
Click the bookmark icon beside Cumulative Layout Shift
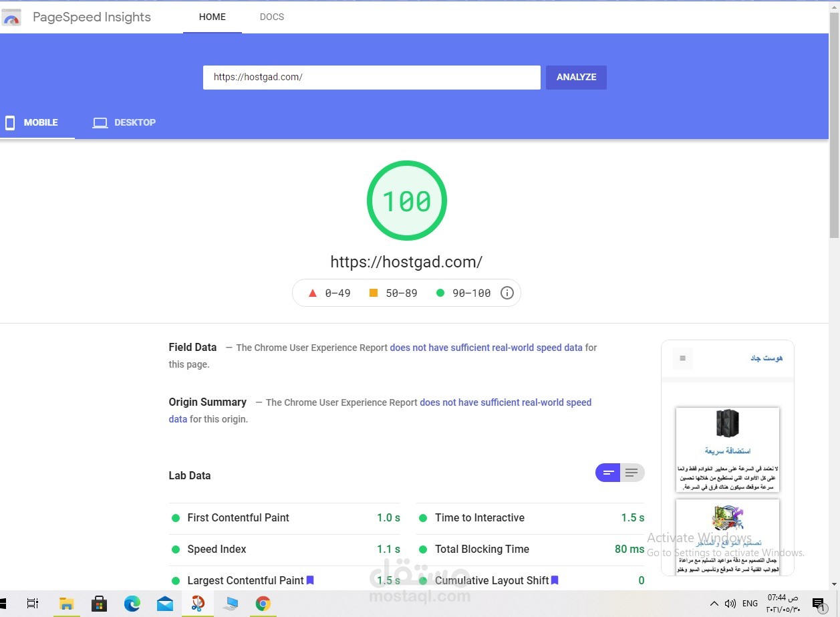(554, 580)
